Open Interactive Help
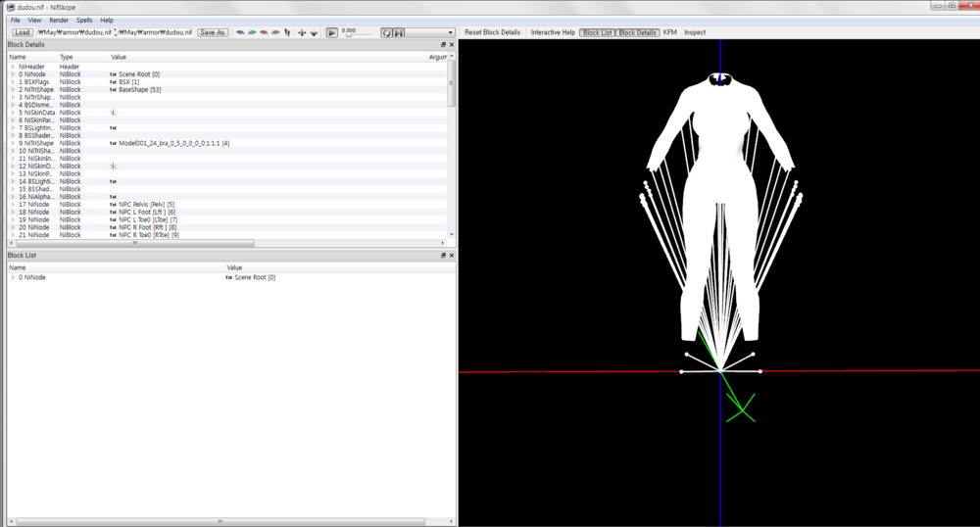The image size is (980, 527). 553,32
